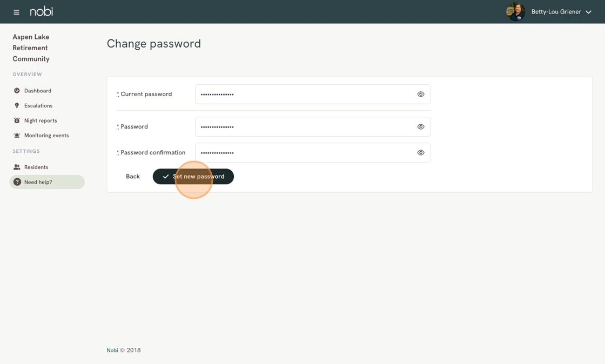Follow the Nobi footer link
The height and width of the screenshot is (364, 605).
[x=112, y=350]
